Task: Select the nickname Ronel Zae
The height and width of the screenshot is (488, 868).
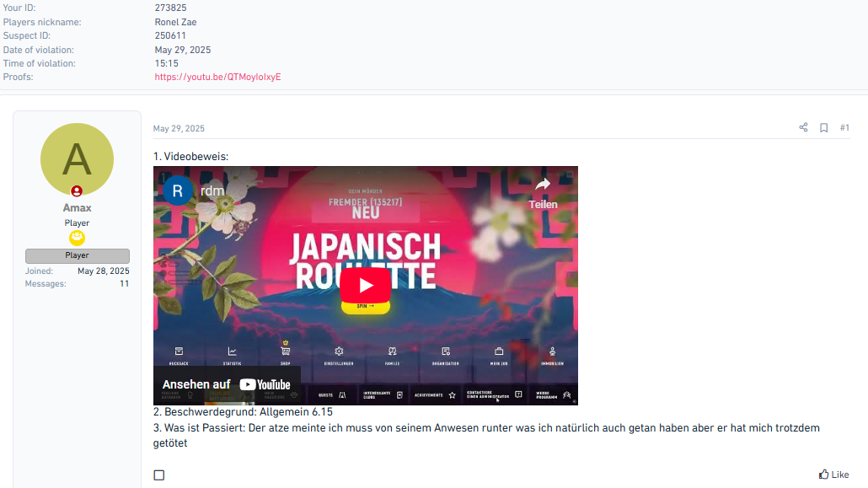Action: coord(175,22)
